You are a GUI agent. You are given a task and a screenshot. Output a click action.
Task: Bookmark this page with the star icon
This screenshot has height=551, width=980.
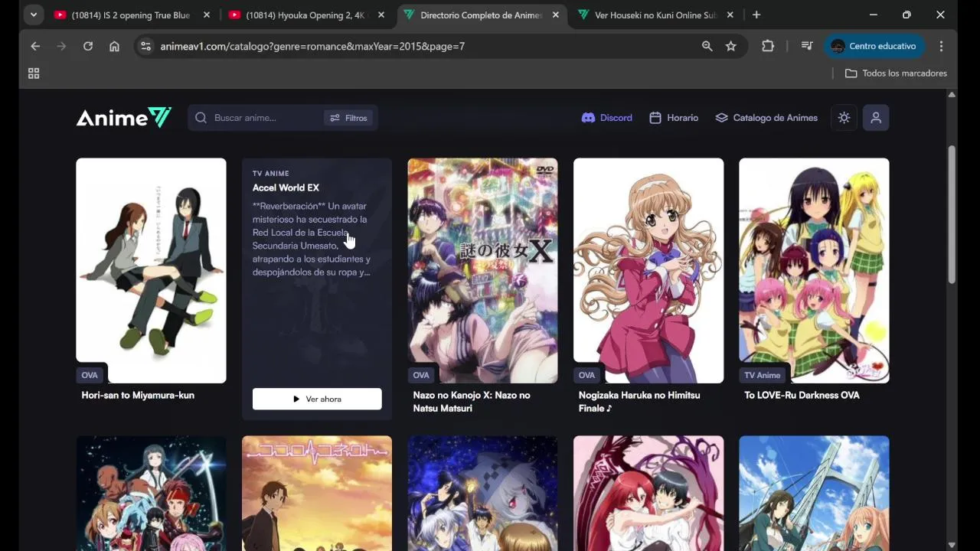pos(731,46)
